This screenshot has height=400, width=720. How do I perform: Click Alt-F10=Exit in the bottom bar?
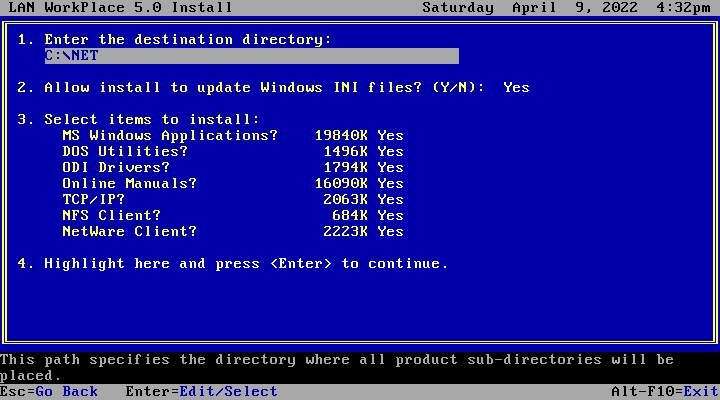point(664,392)
